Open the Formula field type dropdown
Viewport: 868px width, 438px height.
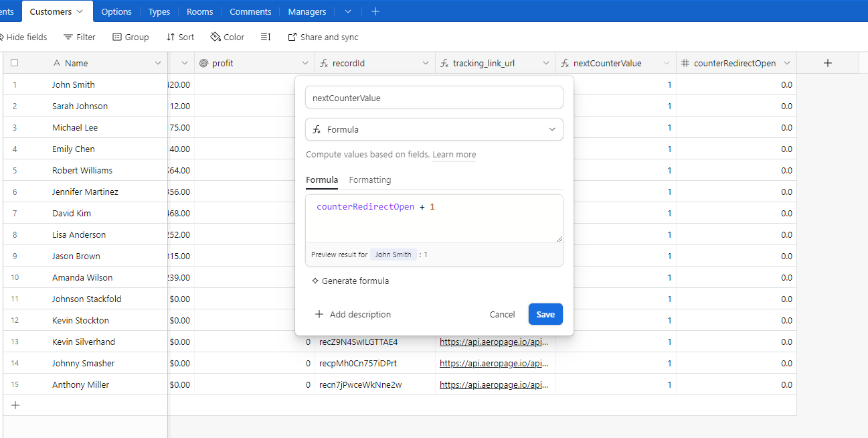(434, 129)
